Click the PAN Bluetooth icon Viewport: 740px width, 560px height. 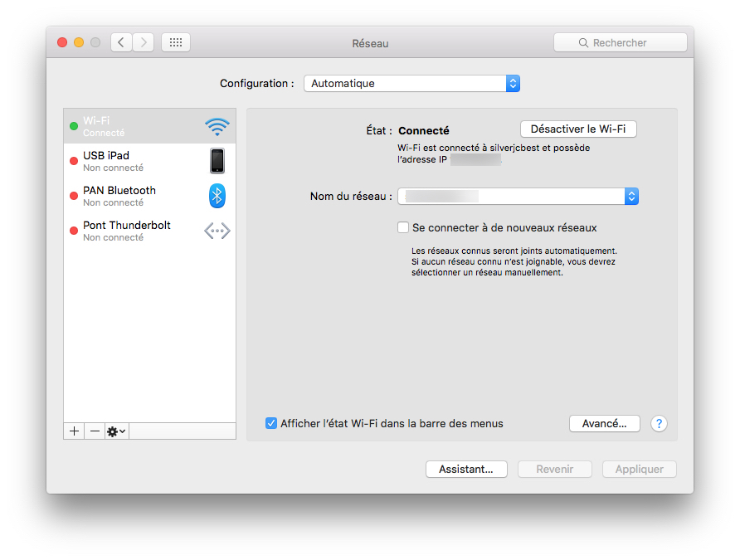coord(217,196)
